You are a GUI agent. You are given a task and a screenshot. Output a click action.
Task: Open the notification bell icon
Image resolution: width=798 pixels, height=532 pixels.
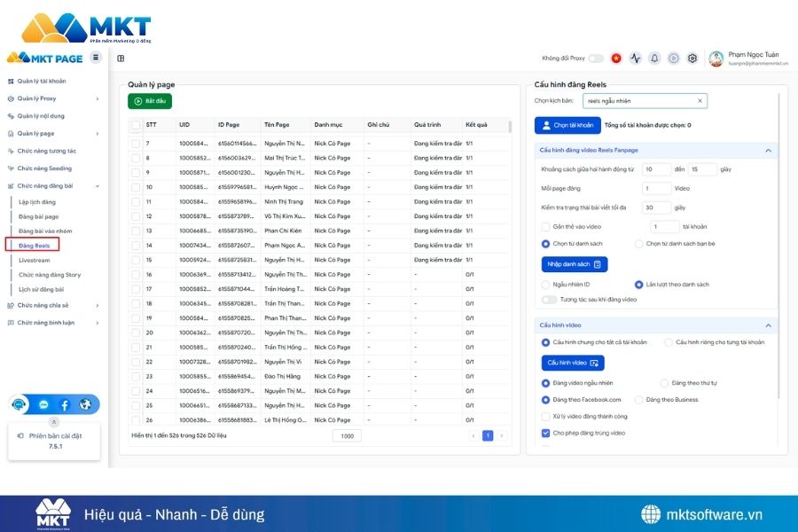pyautogui.click(x=654, y=59)
